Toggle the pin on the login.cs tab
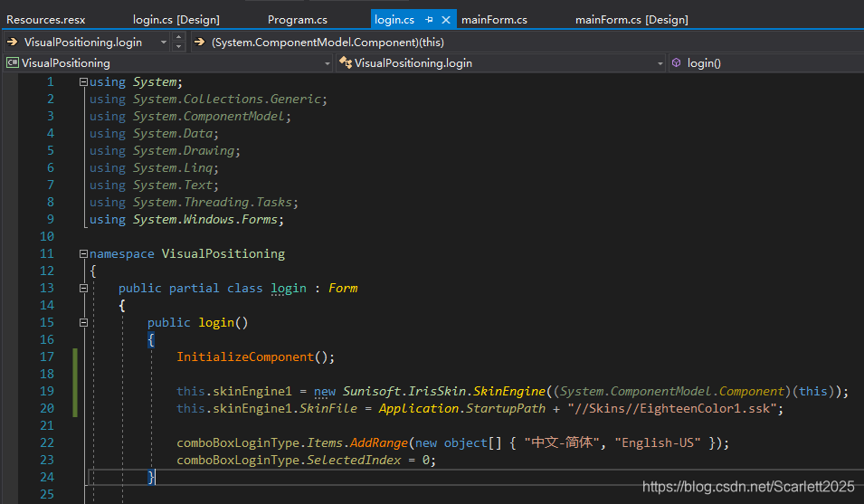Screen dimensions: 864x504 [x=429, y=20]
